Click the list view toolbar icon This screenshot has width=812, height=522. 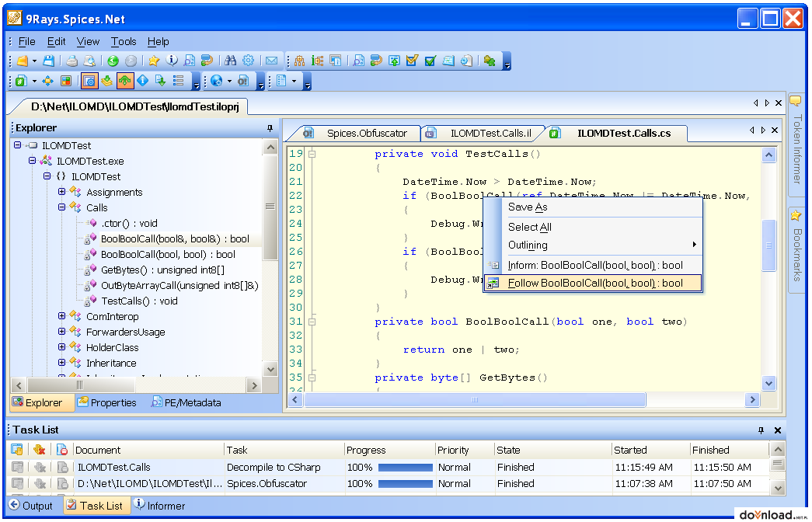tap(179, 81)
